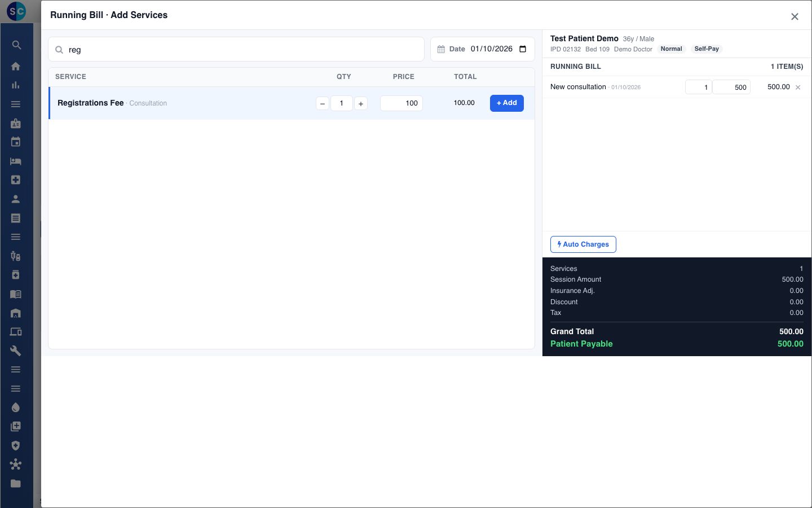Open the devices sidebar icon

point(16,332)
